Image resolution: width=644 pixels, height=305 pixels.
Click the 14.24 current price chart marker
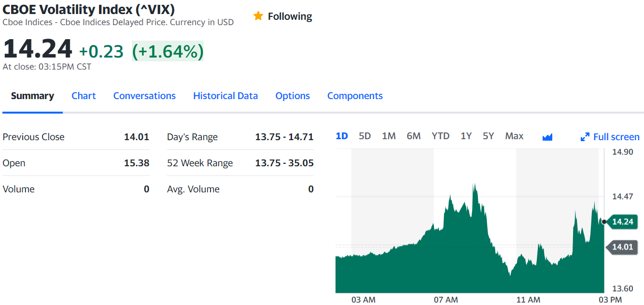(x=621, y=221)
